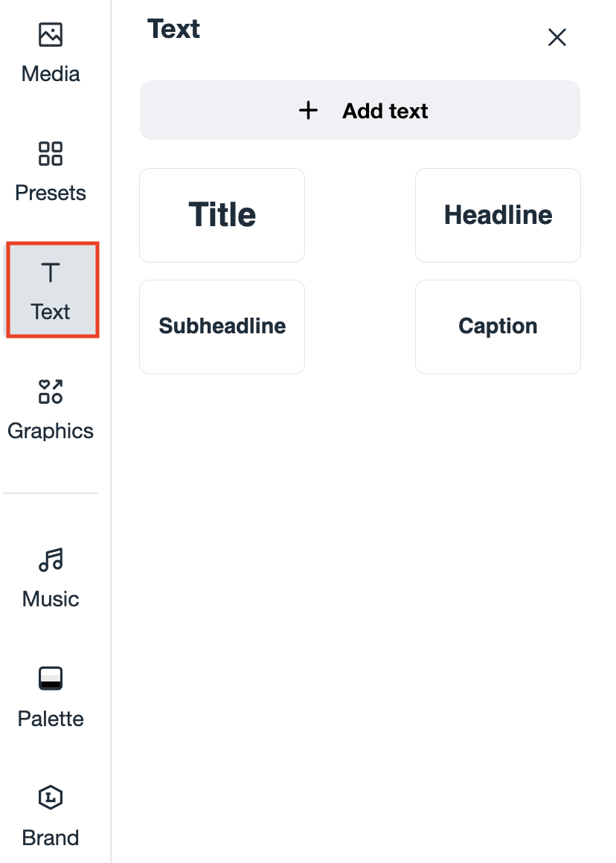The image size is (616, 863).
Task: Add a Subheadline text preset
Action: tap(222, 327)
